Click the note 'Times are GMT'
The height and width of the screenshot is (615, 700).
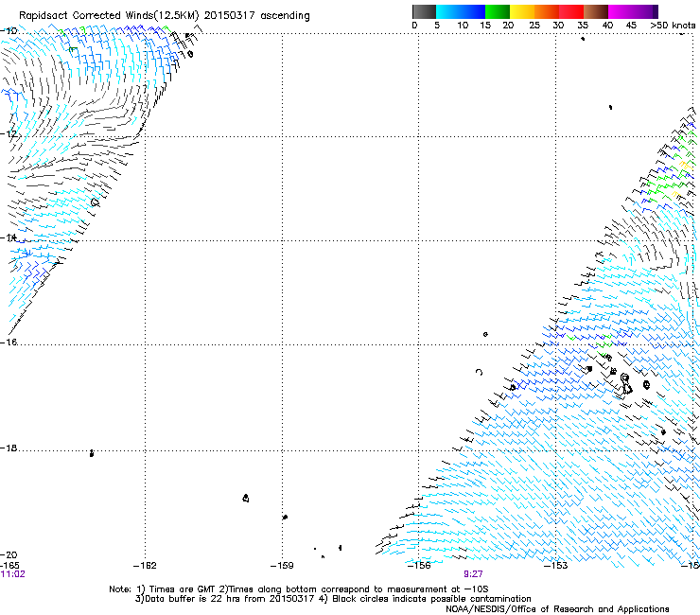[182, 589]
